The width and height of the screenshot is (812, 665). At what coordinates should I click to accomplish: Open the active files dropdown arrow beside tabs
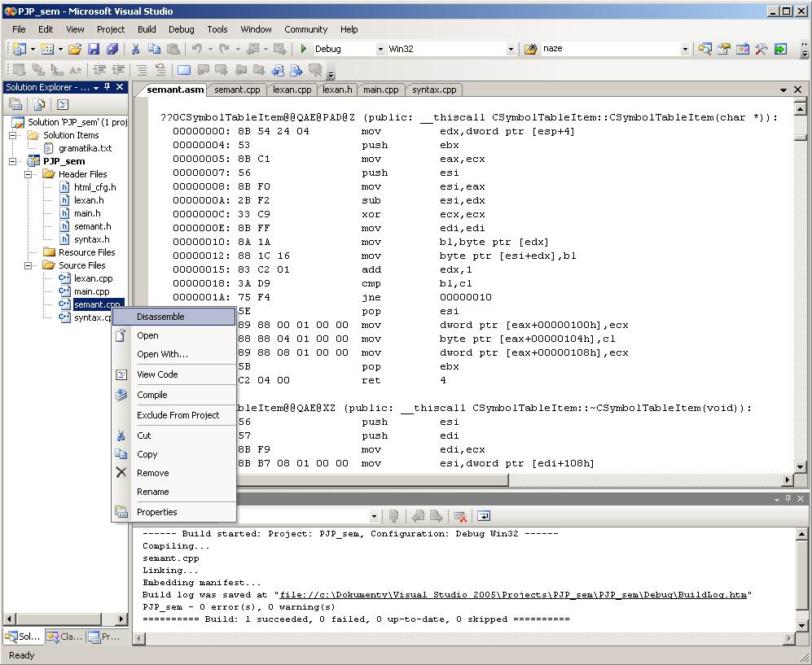pos(783,90)
